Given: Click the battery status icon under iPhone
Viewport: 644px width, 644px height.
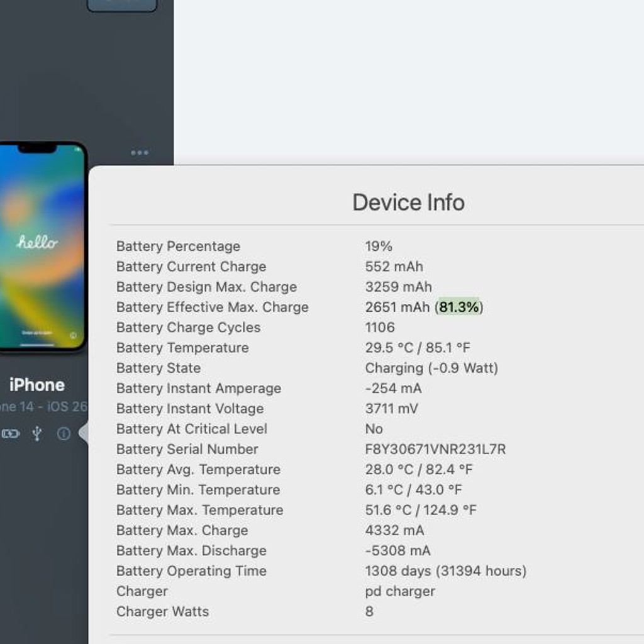Looking at the screenshot, I should (11, 434).
